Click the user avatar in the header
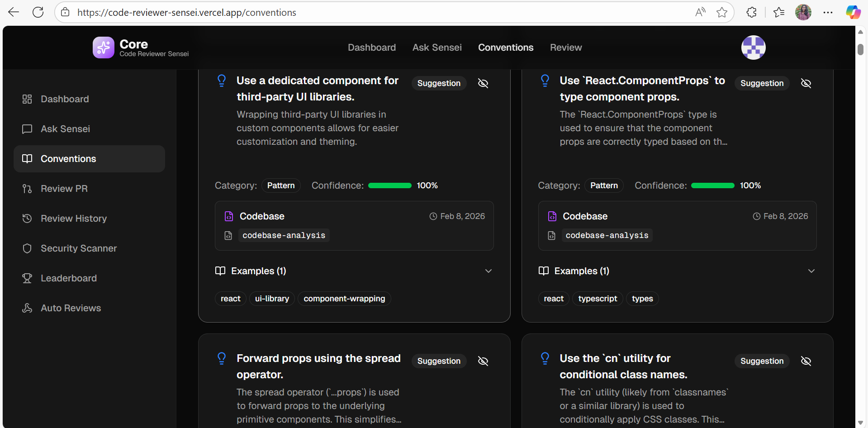 point(753,48)
